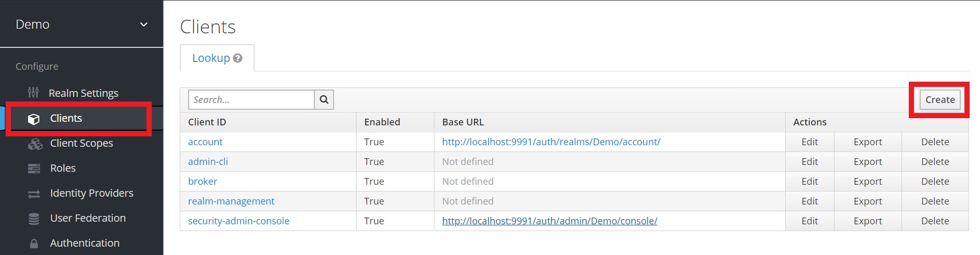Select the Clients cube icon in the sidebar
Viewport: 980px width, 255px height.
[x=34, y=119]
